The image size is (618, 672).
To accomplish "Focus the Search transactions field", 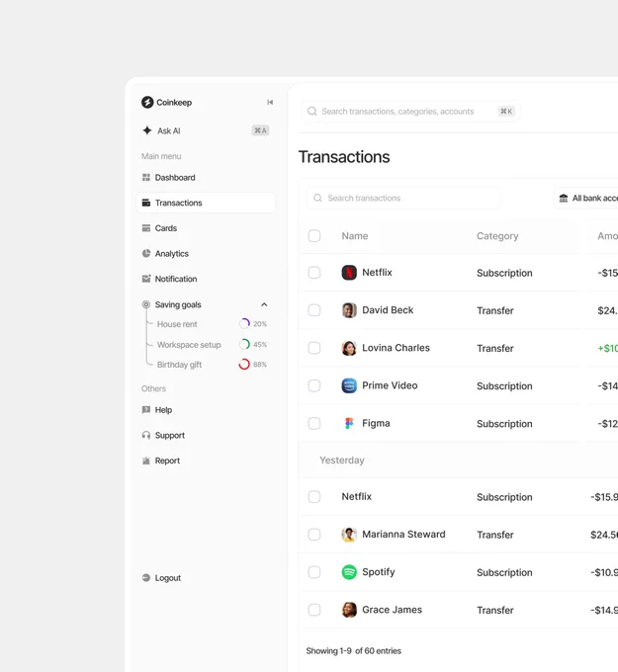I will point(403,198).
